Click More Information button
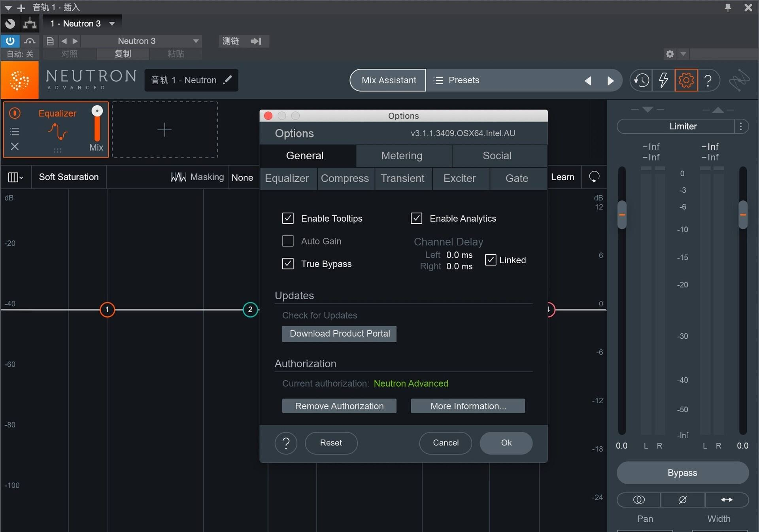 (468, 406)
